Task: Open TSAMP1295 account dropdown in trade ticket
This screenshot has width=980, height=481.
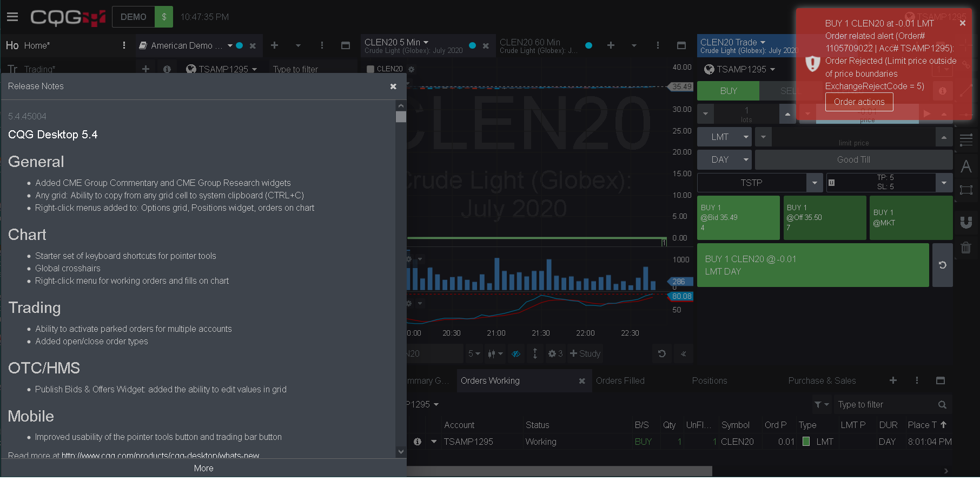Action: [740, 69]
